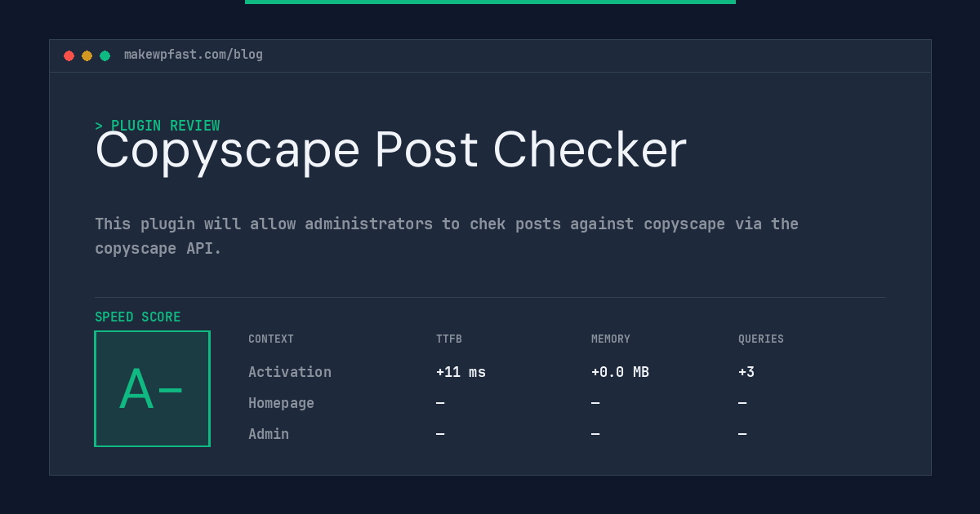Click the red window dot
This screenshot has width=980, height=514.
tap(69, 55)
